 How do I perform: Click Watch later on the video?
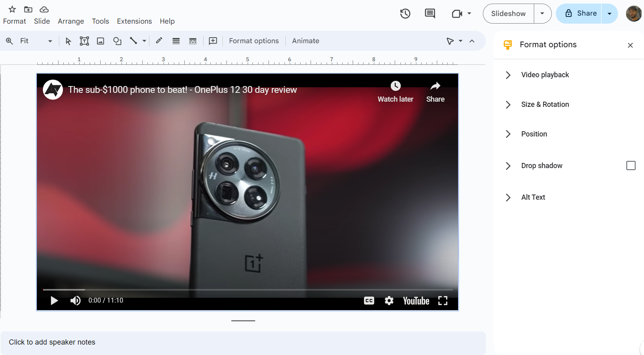pos(395,92)
